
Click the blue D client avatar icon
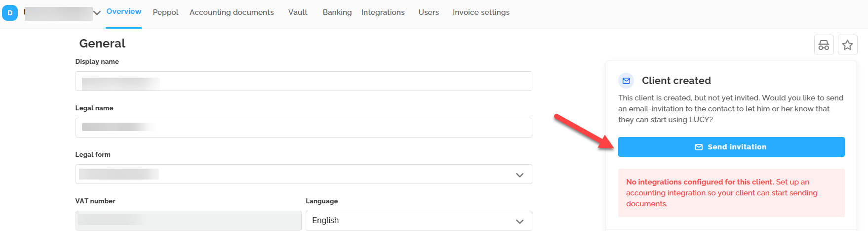point(10,13)
